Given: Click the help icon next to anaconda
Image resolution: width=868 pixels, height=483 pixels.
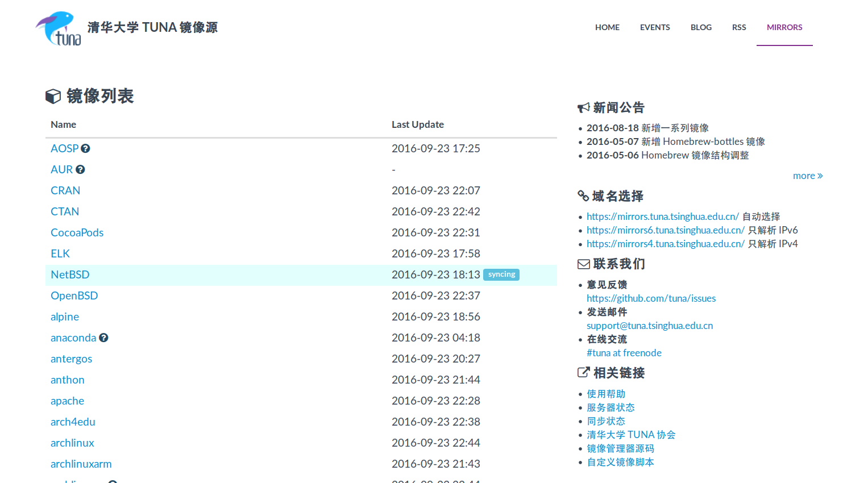Looking at the screenshot, I should (x=103, y=338).
